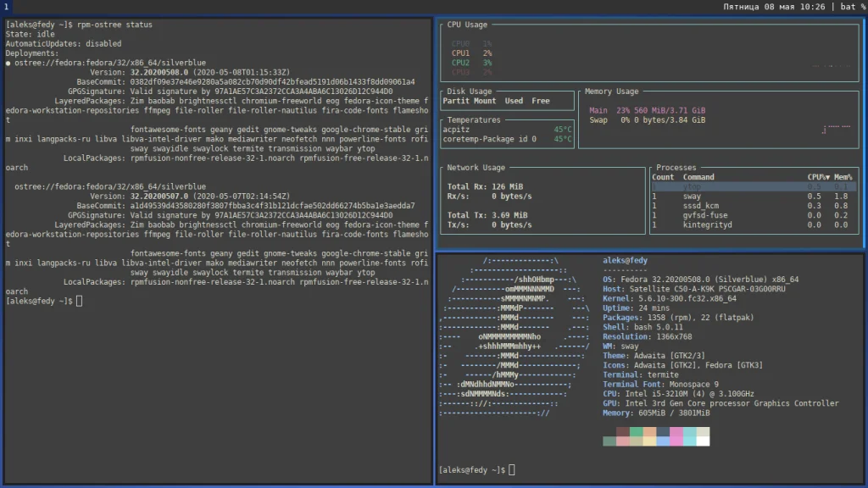The width and height of the screenshot is (868, 488).
Task: Select the sway process row
Action: click(x=754, y=197)
